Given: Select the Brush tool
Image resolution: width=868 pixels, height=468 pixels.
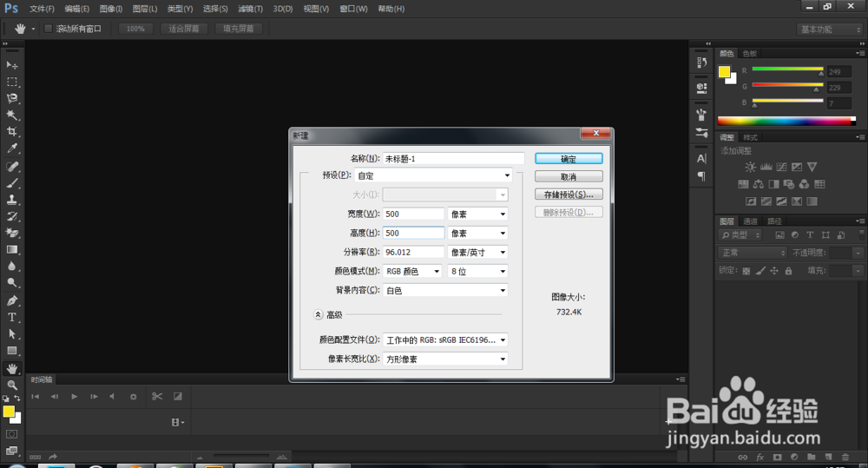Looking at the screenshot, I should 11,182.
